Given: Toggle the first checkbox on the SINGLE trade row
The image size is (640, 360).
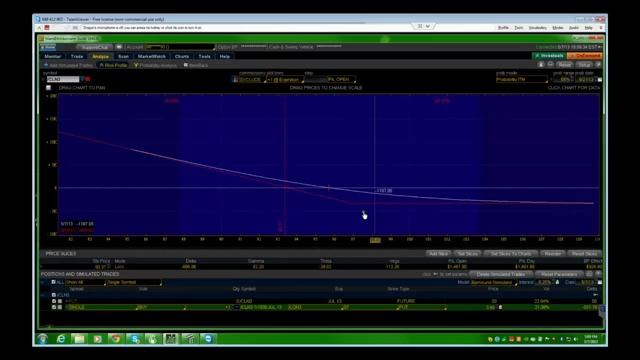Looking at the screenshot, I should [53, 307].
